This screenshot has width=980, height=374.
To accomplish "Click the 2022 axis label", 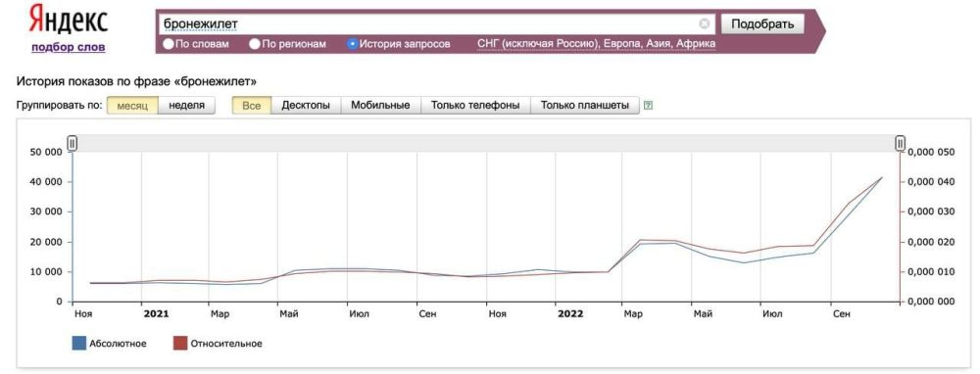I will (570, 314).
